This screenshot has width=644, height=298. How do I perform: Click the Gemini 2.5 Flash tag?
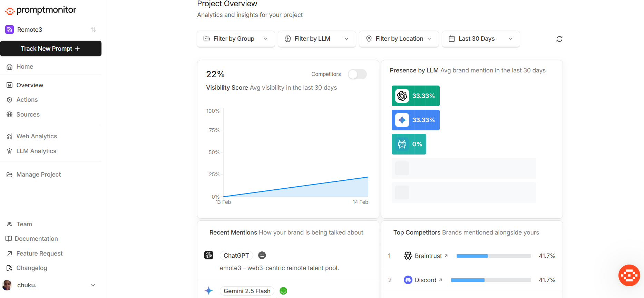[247, 291]
